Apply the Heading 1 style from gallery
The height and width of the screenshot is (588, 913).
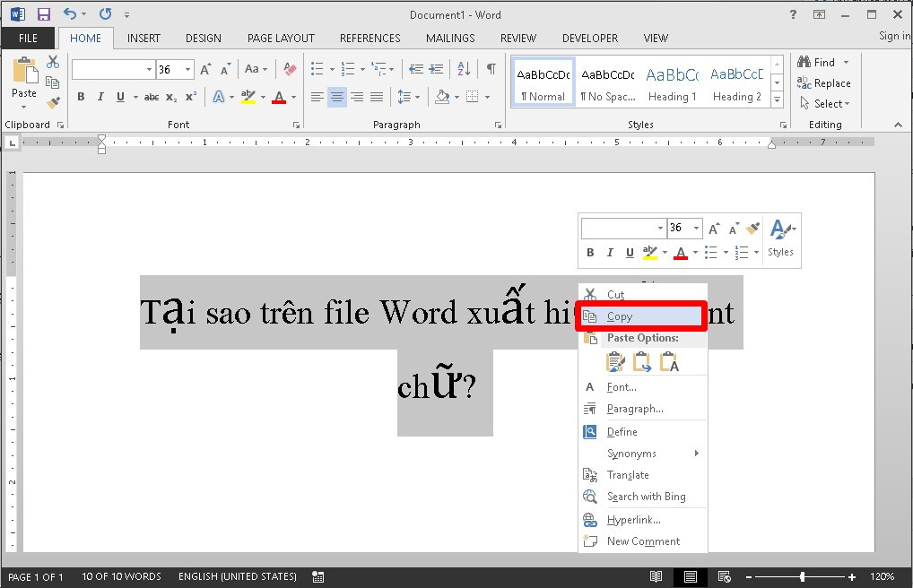(x=672, y=83)
